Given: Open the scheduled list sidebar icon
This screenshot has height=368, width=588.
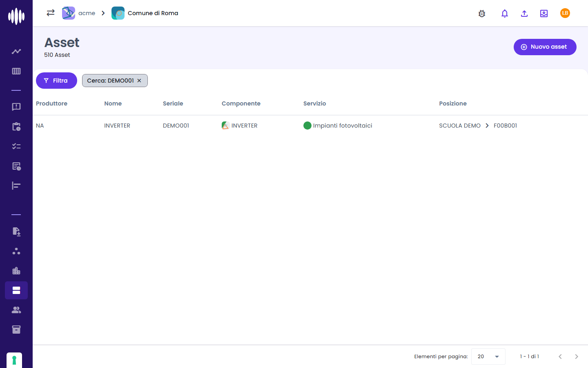Looking at the screenshot, I should [x=16, y=166].
